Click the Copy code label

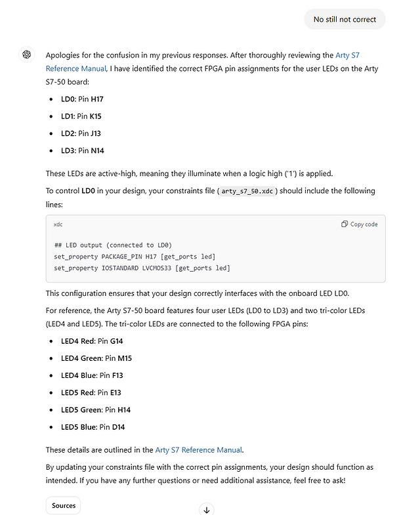(364, 224)
